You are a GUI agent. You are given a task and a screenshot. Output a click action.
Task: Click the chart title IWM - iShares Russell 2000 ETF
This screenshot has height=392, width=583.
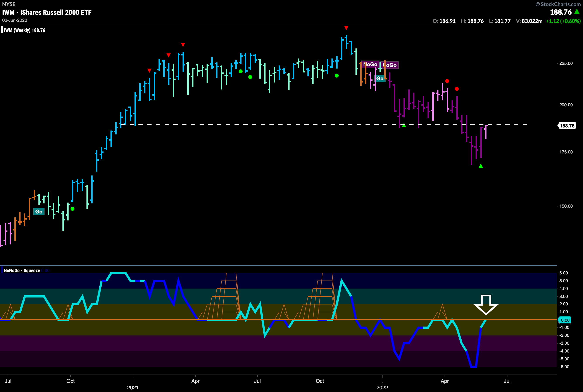click(47, 12)
